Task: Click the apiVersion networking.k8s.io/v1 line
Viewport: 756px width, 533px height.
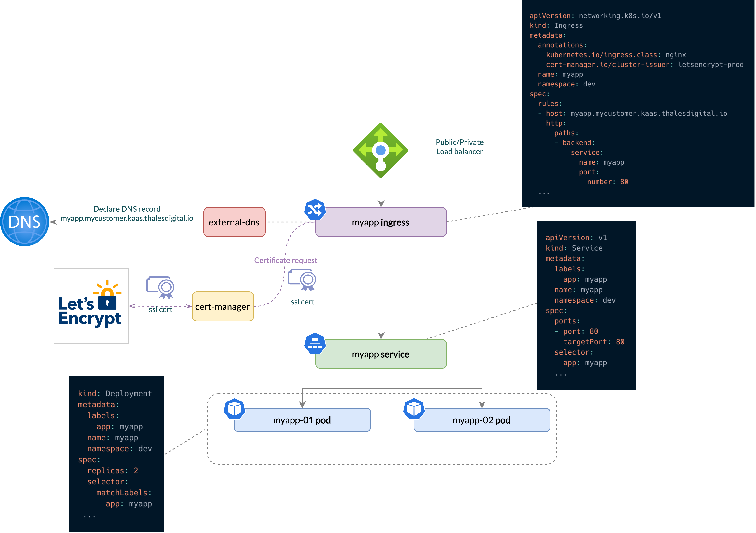Action: [x=595, y=16]
